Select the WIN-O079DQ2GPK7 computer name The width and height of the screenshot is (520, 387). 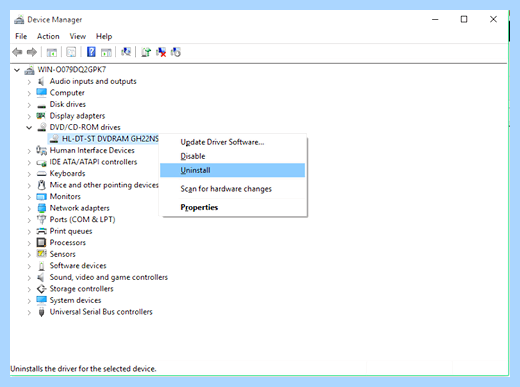pos(72,69)
